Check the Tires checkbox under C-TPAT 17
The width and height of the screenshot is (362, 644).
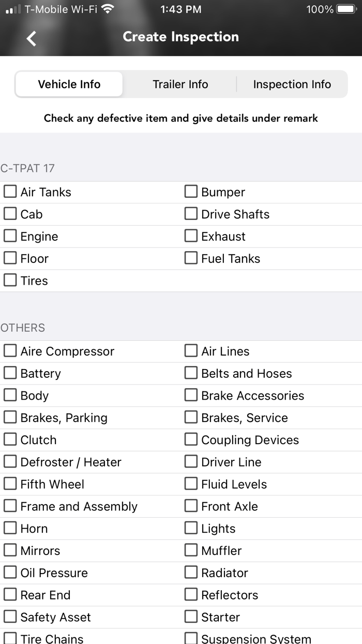10,280
